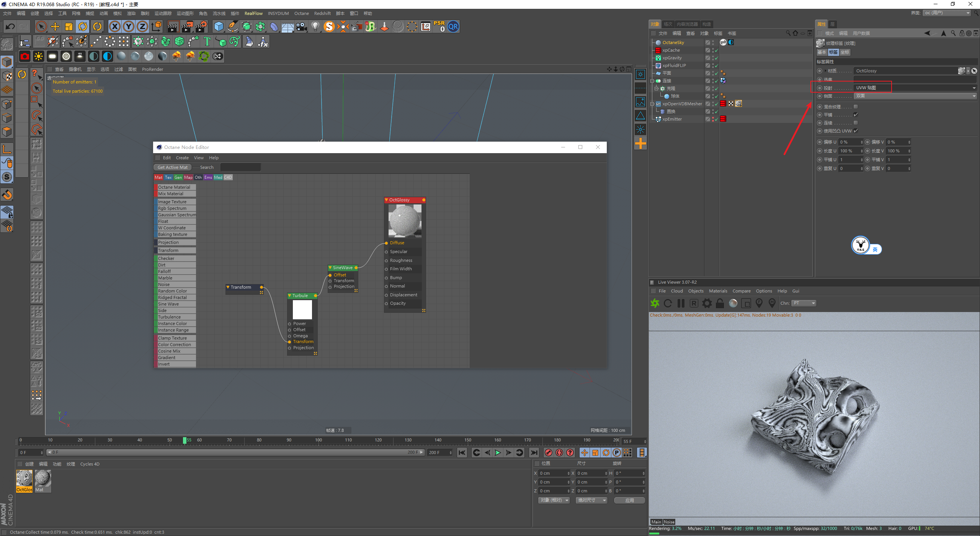
Task: Open 对象 (相对) coordinate dropdown
Action: pyautogui.click(x=554, y=500)
